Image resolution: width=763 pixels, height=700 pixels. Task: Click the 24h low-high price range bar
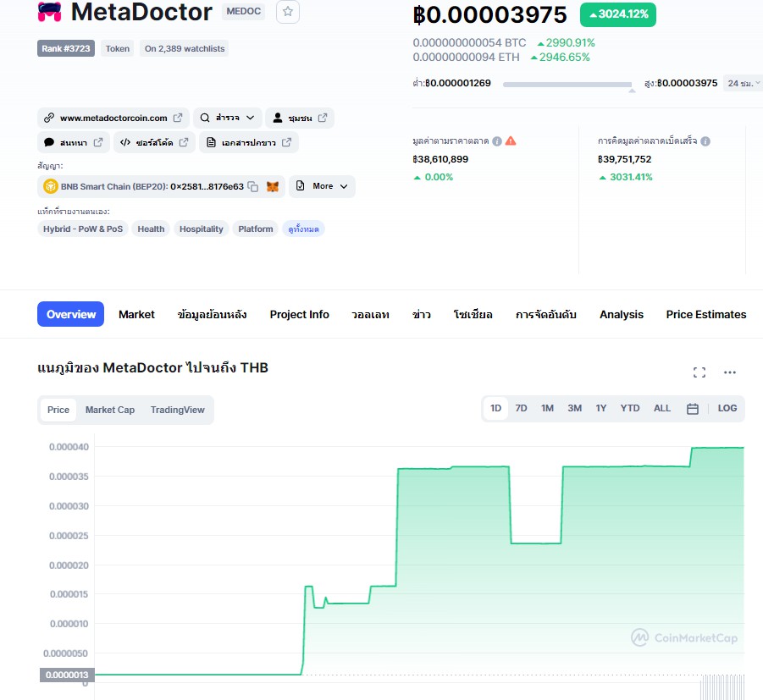567,85
